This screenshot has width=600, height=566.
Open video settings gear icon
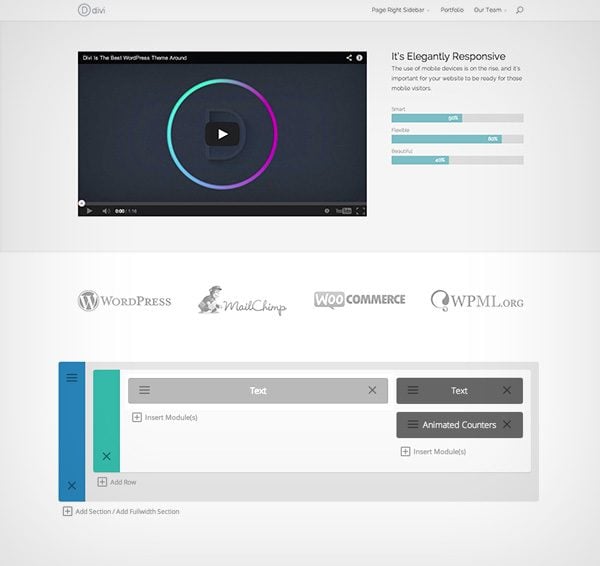[x=327, y=211]
